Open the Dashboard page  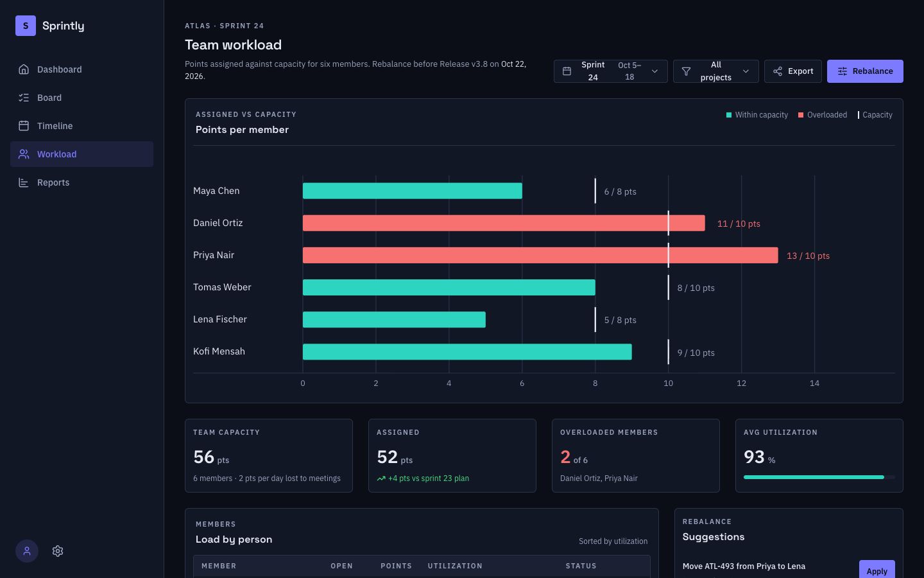(x=81, y=69)
